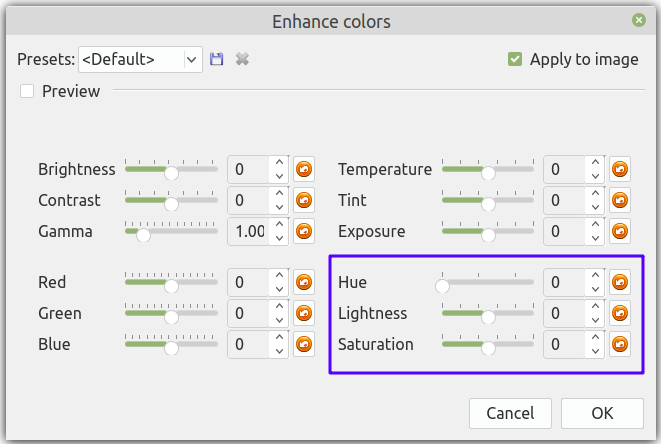The width and height of the screenshot is (661, 444).
Task: Reset the Blue channel value
Action: [x=304, y=344]
